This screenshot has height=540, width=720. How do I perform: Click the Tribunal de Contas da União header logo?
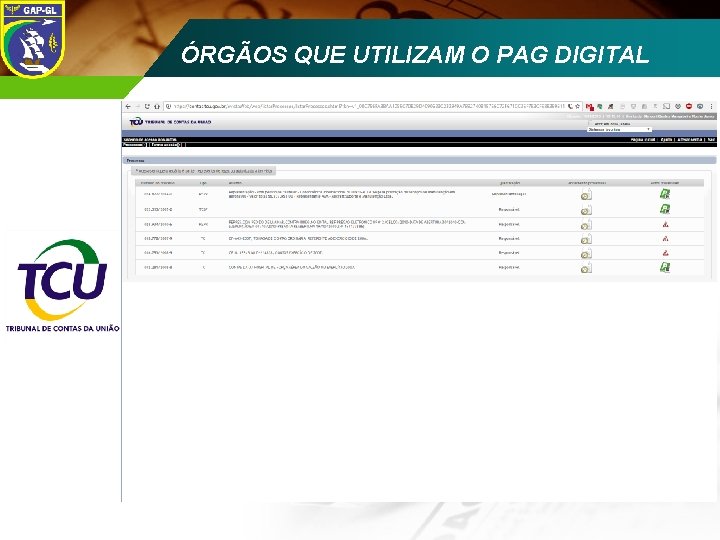tap(170, 122)
